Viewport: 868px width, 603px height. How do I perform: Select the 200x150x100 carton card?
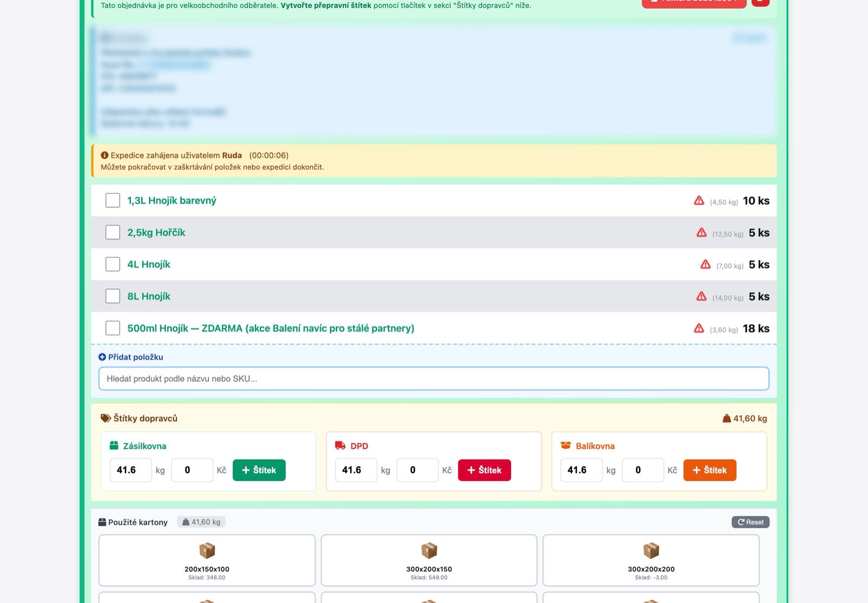[207, 560]
